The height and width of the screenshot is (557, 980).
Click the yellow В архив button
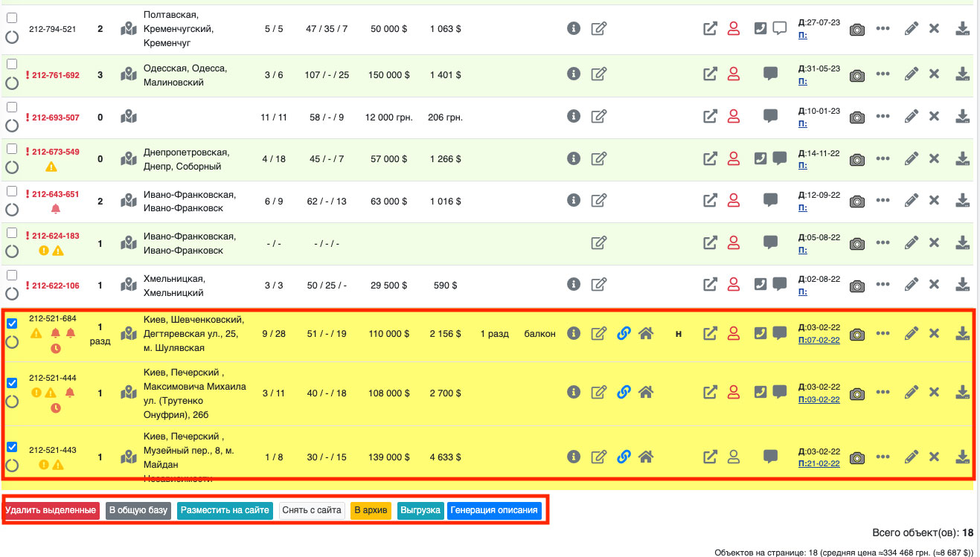(x=370, y=510)
